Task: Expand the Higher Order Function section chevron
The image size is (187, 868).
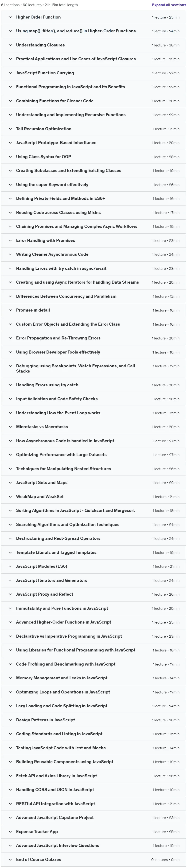Action: click(10, 17)
